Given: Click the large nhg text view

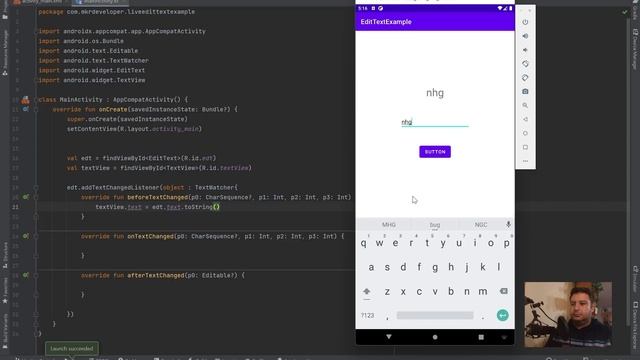Looking at the screenshot, I should pyautogui.click(x=435, y=93).
